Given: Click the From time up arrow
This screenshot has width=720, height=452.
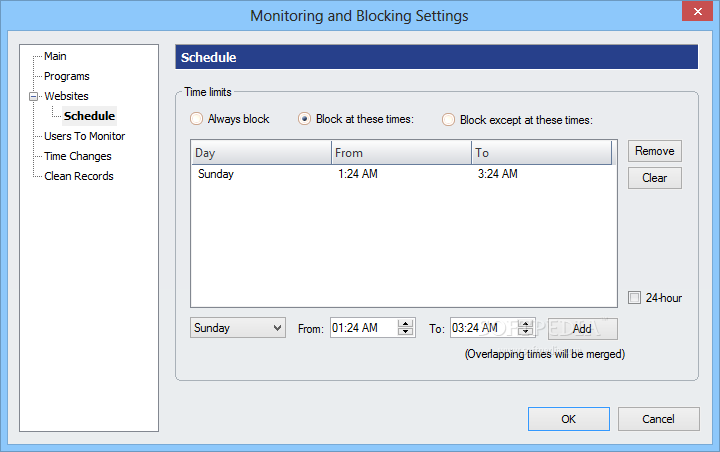Looking at the screenshot, I should [405, 324].
